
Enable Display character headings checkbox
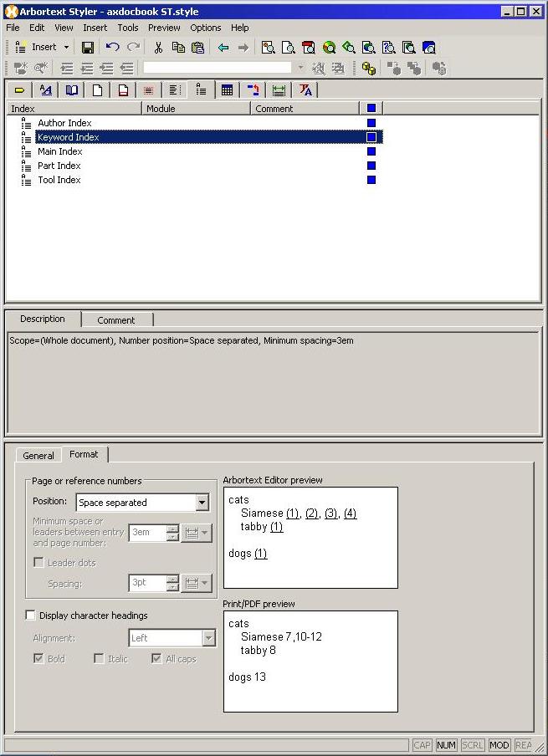30,616
